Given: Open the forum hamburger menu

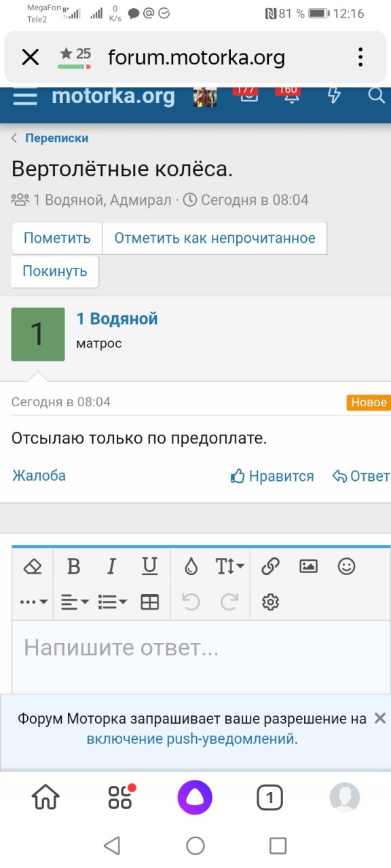Looking at the screenshot, I should point(25,96).
